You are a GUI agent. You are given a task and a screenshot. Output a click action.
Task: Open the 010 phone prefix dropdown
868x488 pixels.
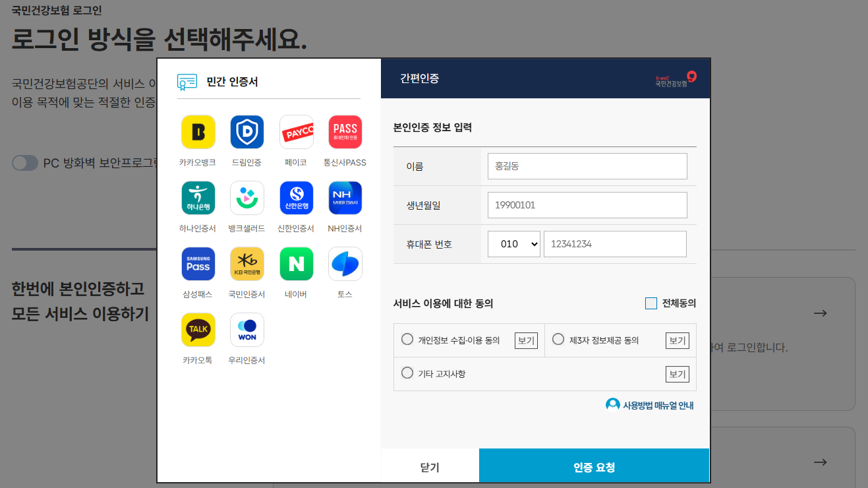click(514, 244)
